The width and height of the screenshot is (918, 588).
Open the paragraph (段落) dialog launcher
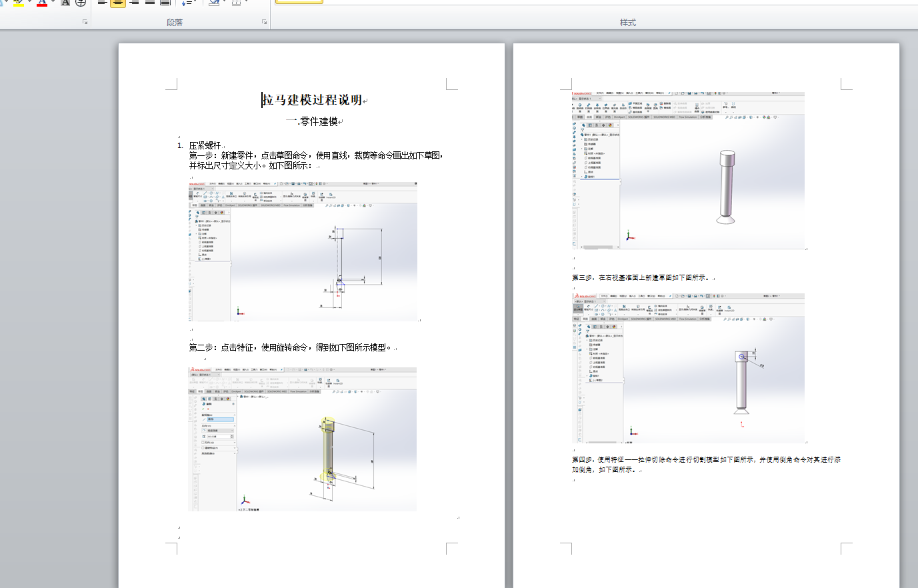click(265, 22)
